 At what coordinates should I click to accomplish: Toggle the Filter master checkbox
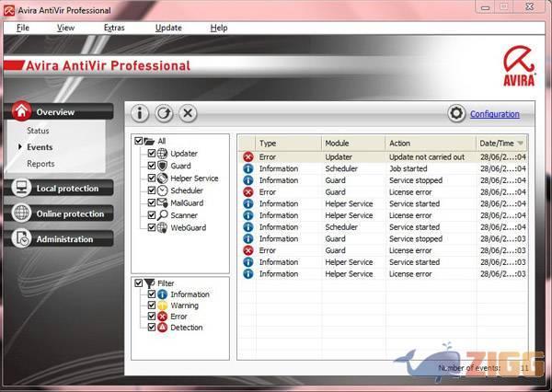[138, 282]
